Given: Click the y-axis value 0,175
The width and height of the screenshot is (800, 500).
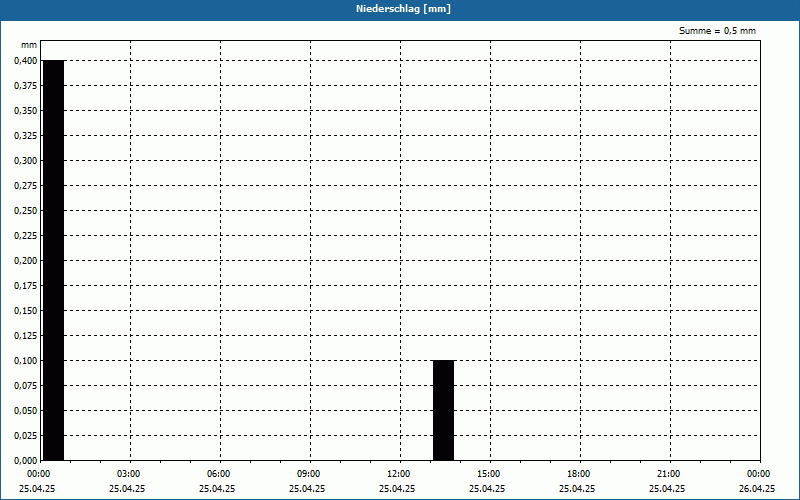Looking at the screenshot, I should (26, 286).
